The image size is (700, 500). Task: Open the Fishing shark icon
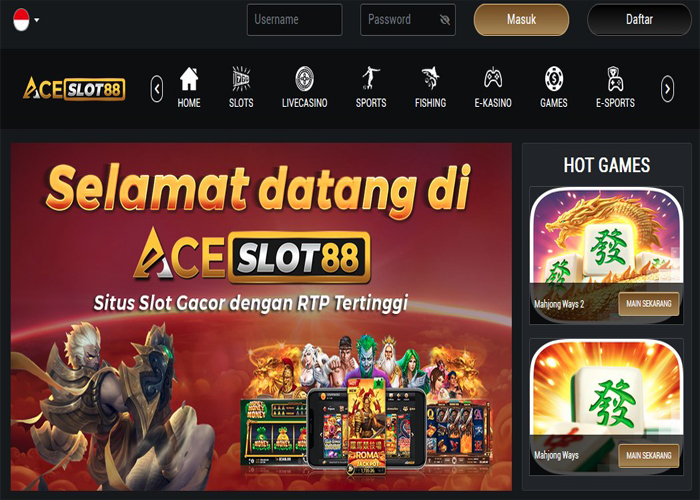coord(430,79)
